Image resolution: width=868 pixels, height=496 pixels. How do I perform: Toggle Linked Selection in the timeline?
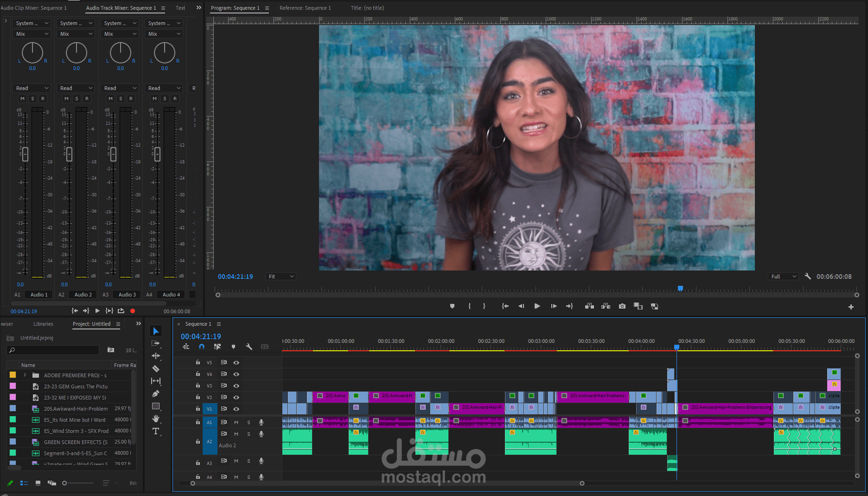[x=217, y=347]
